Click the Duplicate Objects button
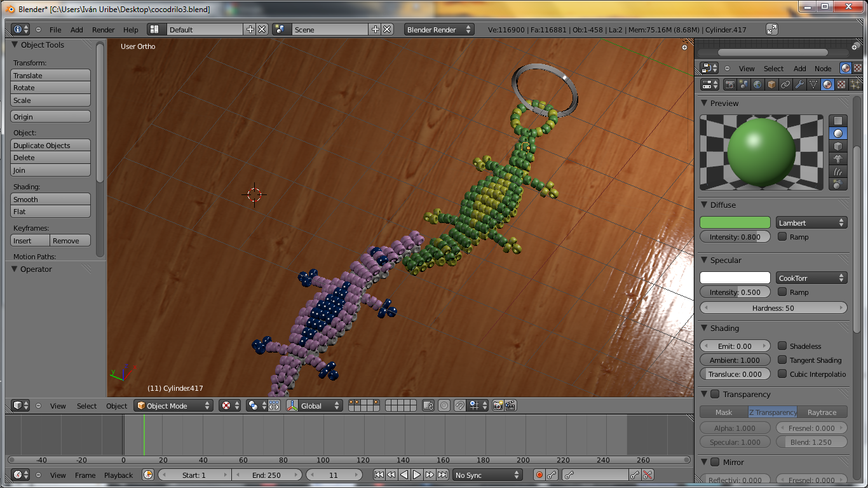Viewport: 868px width, 488px height. click(x=51, y=146)
